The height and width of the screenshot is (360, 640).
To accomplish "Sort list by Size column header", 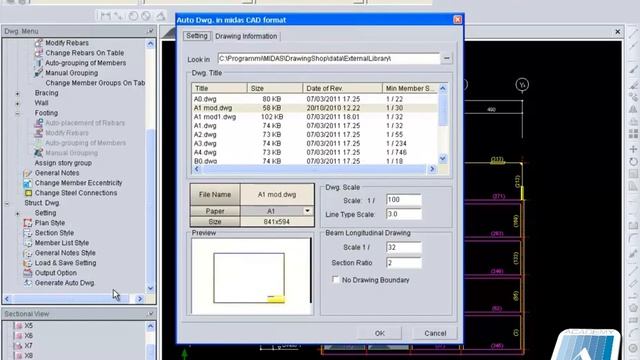I will pos(275,88).
